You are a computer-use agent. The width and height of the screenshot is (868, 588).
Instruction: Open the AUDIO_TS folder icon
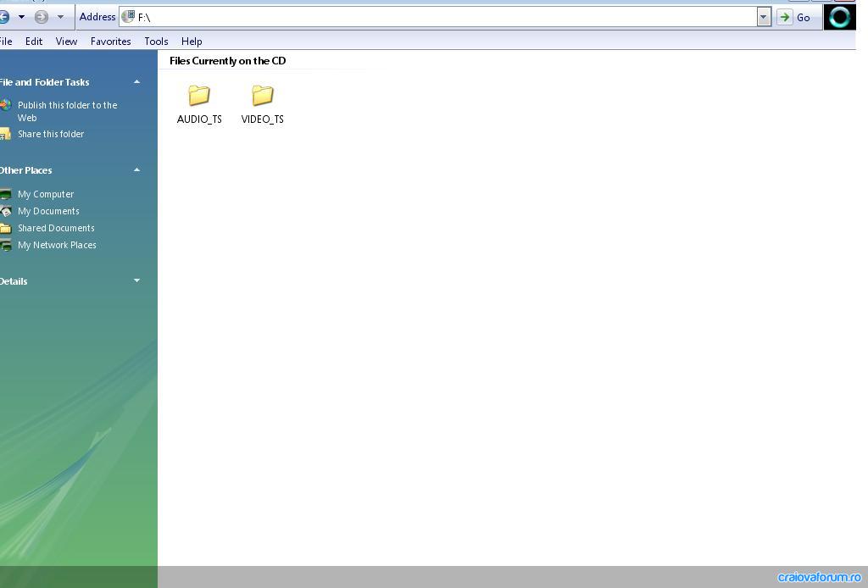coord(198,95)
